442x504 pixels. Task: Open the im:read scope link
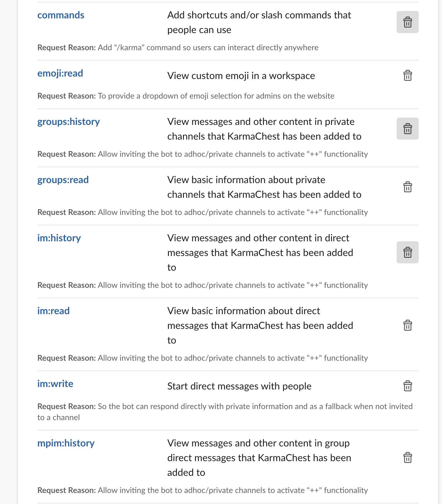[53, 311]
